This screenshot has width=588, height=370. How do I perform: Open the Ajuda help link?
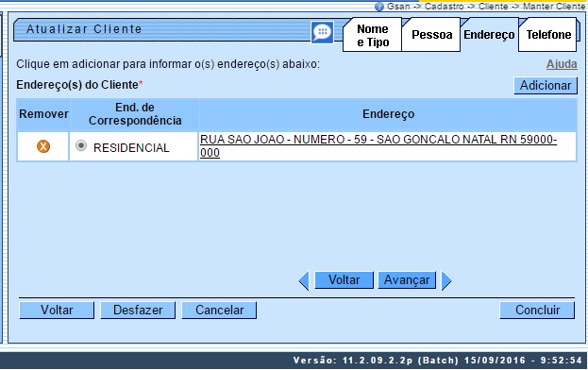(x=562, y=64)
